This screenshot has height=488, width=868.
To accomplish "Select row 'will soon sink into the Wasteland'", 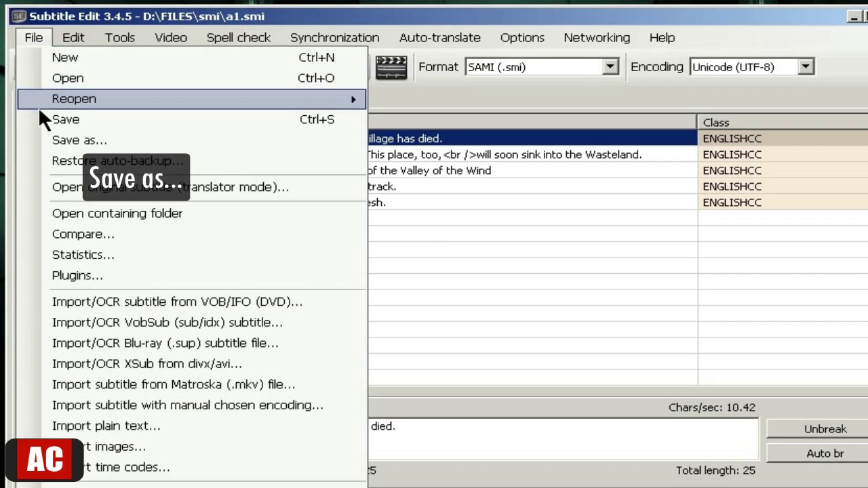I will pyautogui.click(x=618, y=155).
